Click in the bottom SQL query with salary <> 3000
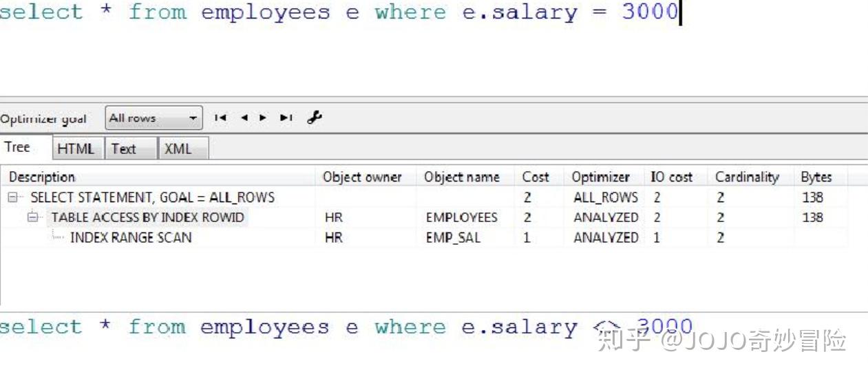The width and height of the screenshot is (868, 374). [x=346, y=327]
